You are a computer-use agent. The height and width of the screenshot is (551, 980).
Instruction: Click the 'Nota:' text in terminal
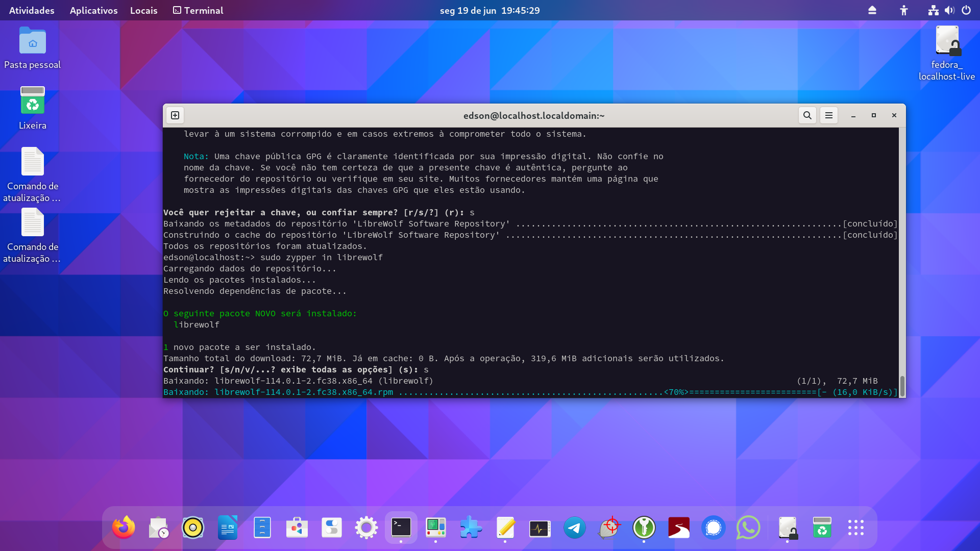click(x=196, y=156)
